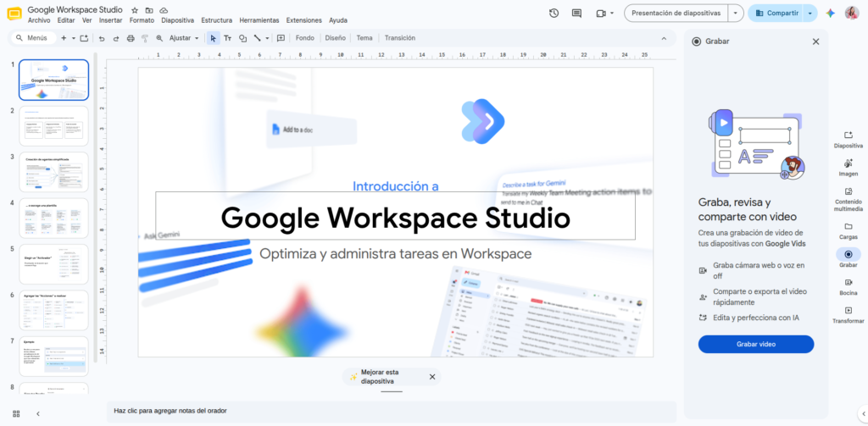Viewport: 868px width, 426px height.
Task: Open the Insertar menu
Action: (111, 20)
